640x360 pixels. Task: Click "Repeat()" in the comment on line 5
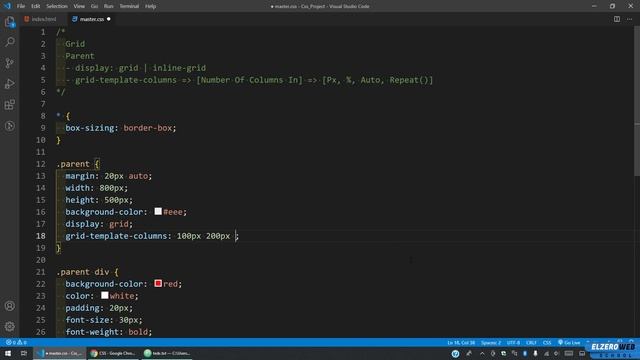pos(409,80)
